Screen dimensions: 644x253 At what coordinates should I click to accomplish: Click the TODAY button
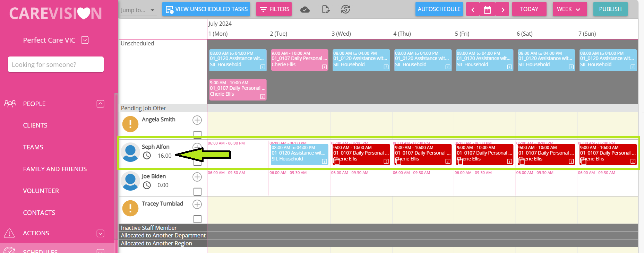coord(529,9)
